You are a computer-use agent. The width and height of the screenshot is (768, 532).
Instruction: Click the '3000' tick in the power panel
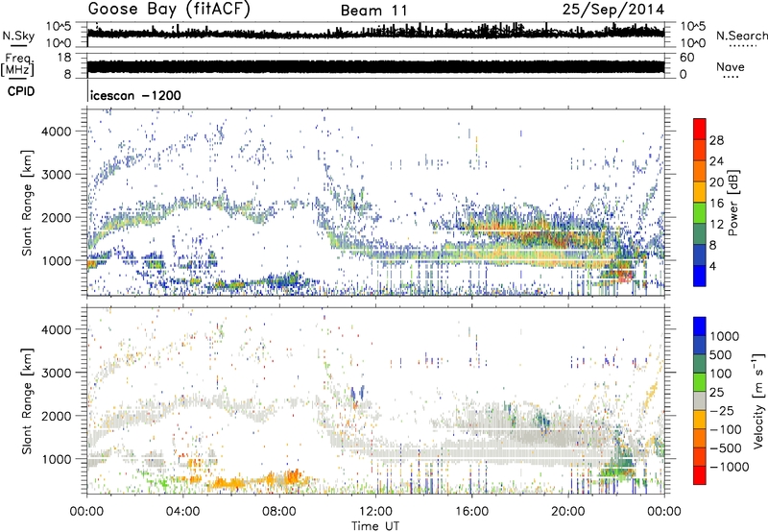[x=56, y=175]
